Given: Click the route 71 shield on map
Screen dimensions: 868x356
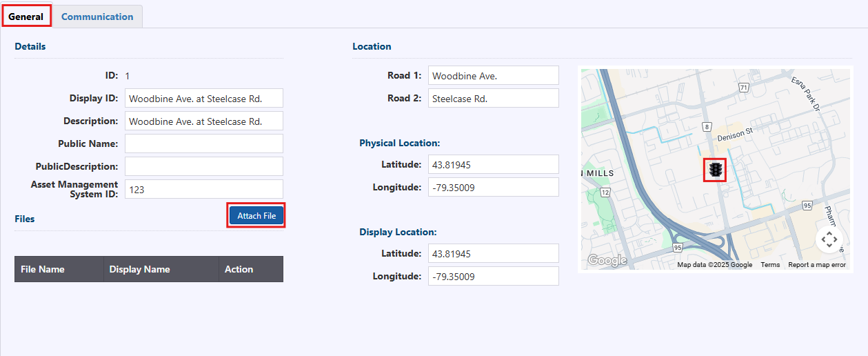Looking at the screenshot, I should coord(743,88).
